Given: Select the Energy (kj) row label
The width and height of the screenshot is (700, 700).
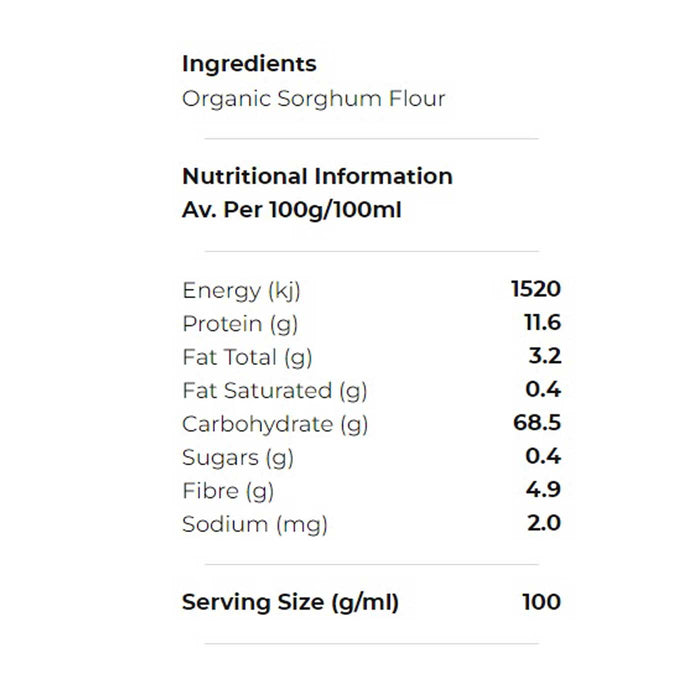Looking at the screenshot, I should click(241, 291).
